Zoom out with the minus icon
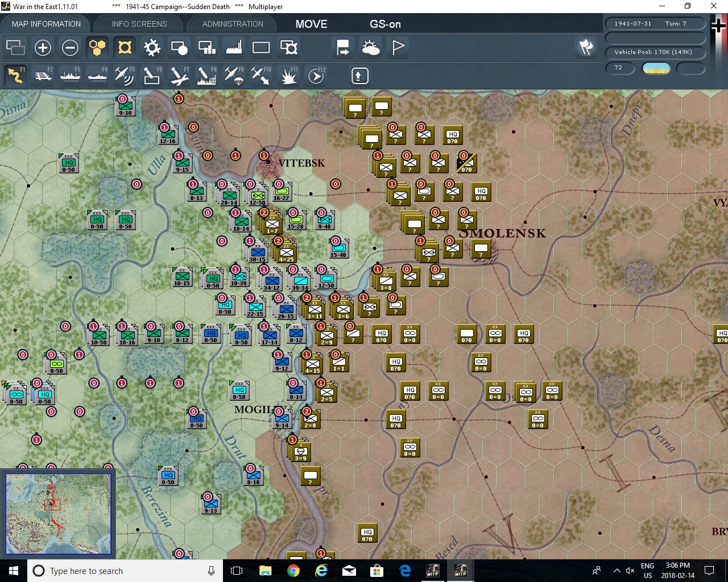728x582 pixels. click(70, 47)
